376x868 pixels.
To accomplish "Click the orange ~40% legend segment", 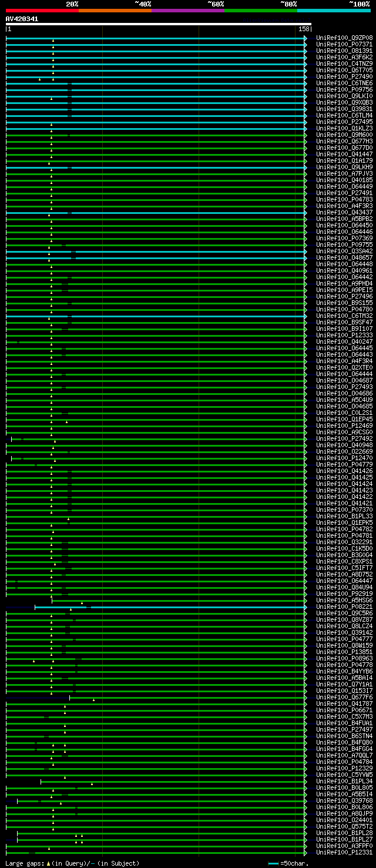I will [115, 11].
